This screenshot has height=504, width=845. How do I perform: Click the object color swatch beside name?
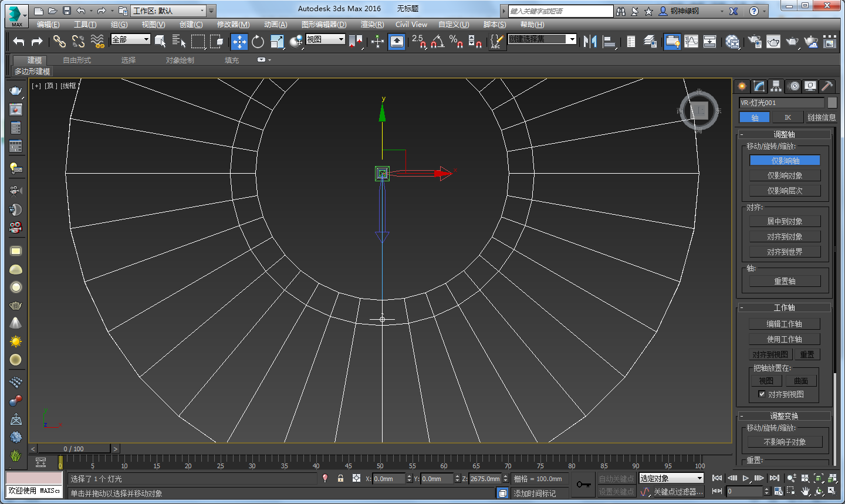tap(832, 103)
